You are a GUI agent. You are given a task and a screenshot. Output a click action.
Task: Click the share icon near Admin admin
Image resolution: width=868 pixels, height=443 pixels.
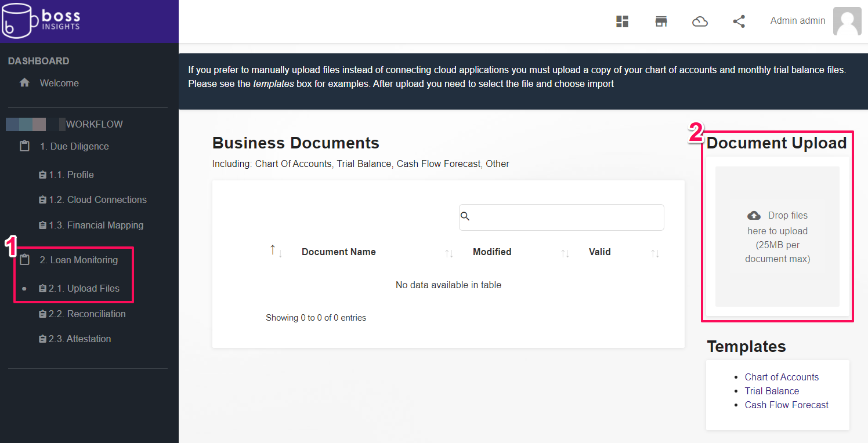pyautogui.click(x=739, y=21)
